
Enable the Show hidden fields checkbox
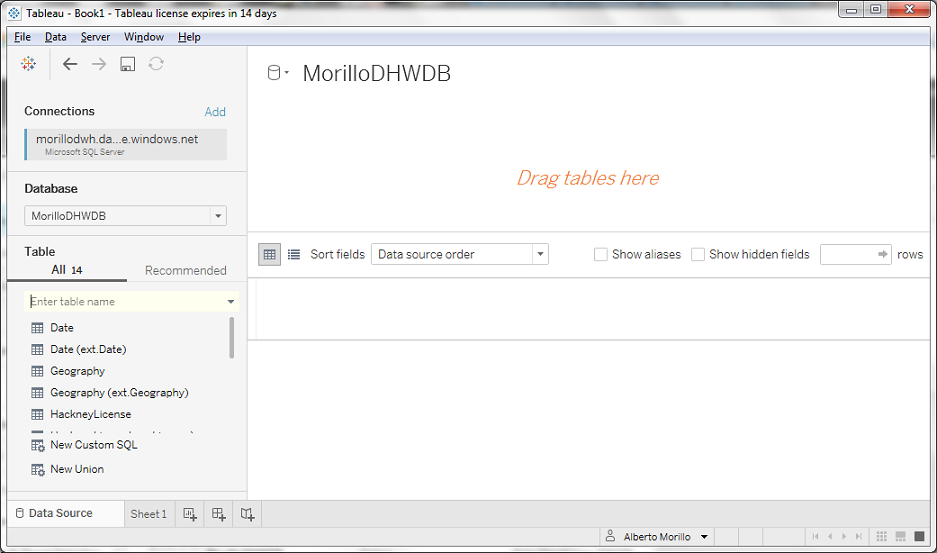pyautogui.click(x=697, y=255)
